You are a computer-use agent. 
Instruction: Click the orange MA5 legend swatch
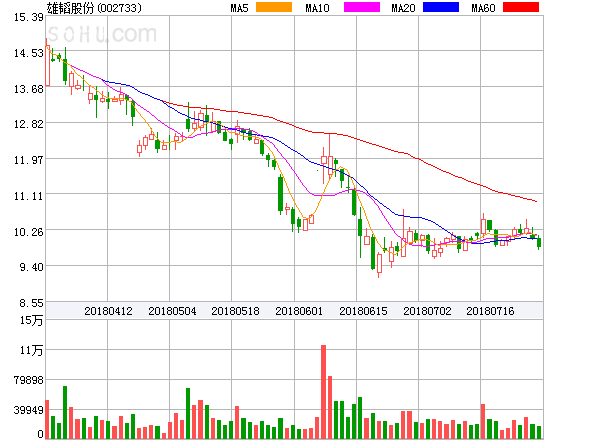point(274,7)
